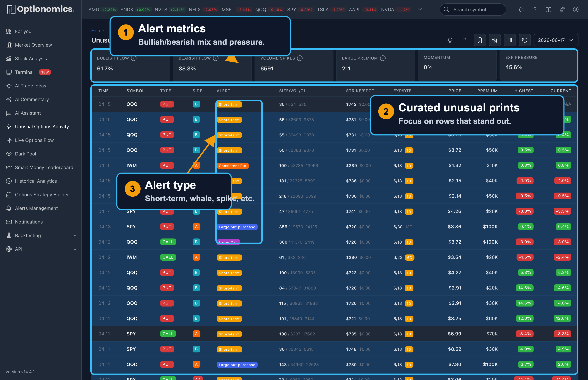Click the Large Premium info icon
The height and width of the screenshot is (380, 588).
pos(383,58)
